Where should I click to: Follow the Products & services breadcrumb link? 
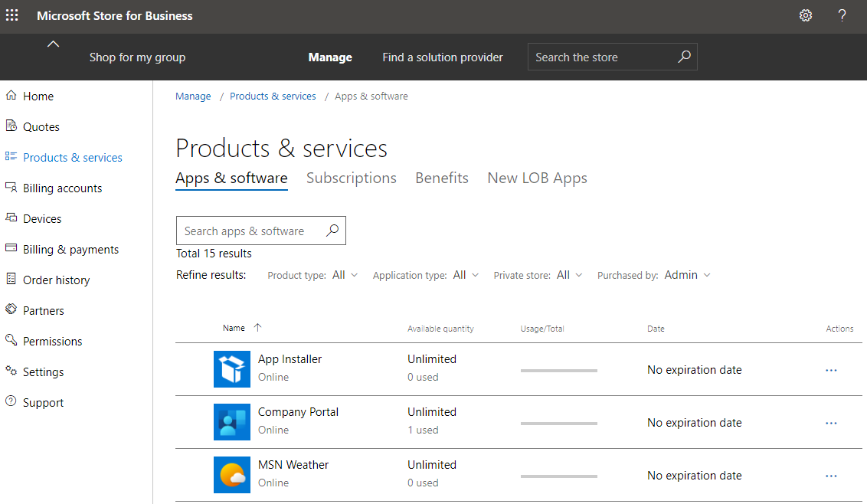click(273, 96)
